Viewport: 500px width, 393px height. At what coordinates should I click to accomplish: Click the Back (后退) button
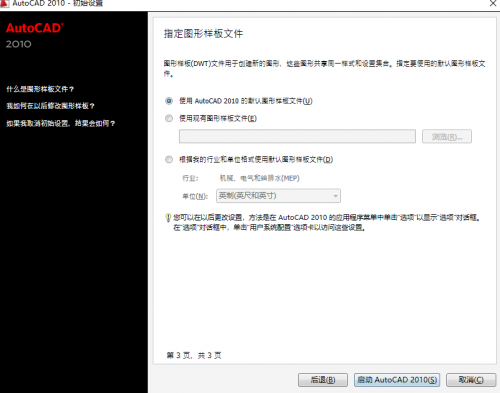323,380
